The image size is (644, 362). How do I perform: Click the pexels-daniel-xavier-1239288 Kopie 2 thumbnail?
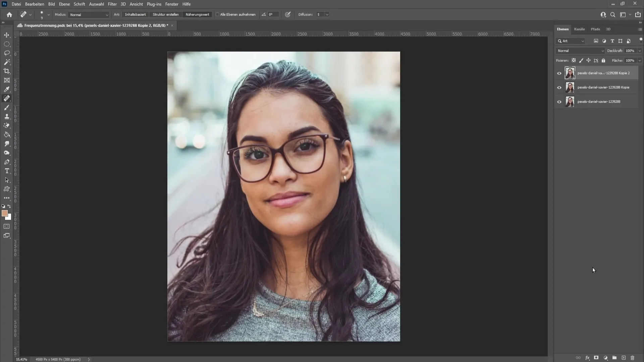570,72
